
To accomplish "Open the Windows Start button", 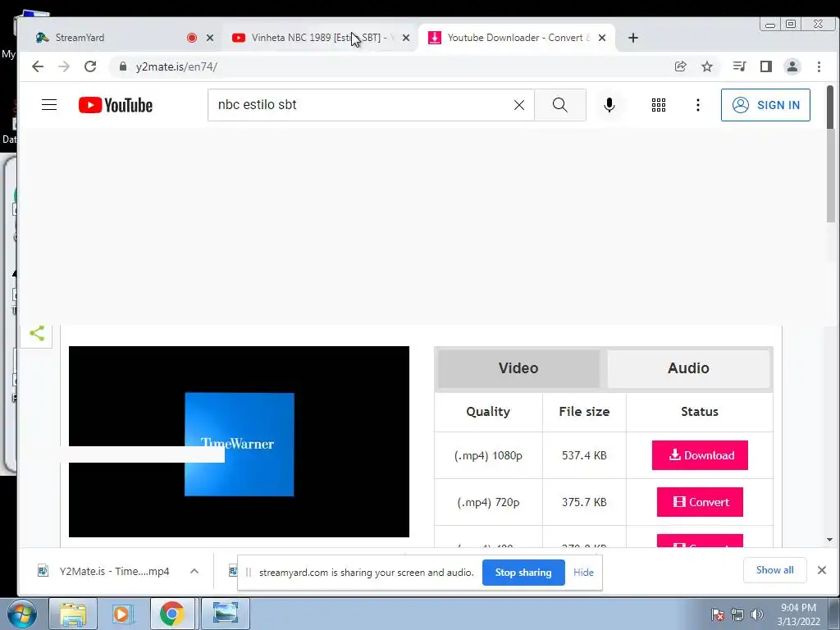I will (x=21, y=614).
